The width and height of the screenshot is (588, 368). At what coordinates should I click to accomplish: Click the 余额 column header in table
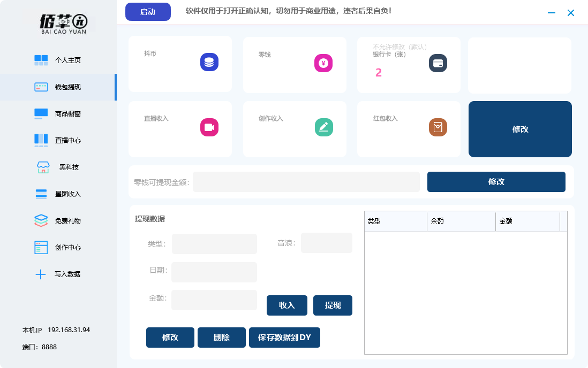click(x=461, y=221)
